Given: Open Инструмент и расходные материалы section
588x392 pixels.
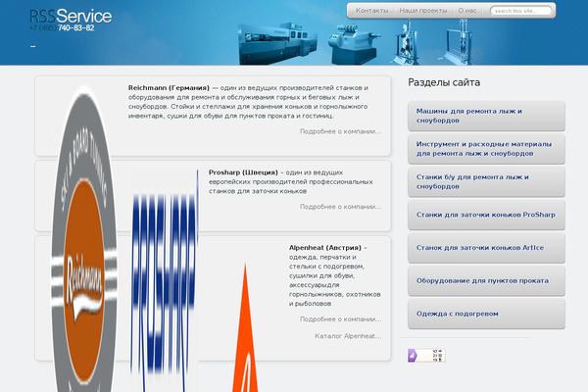Looking at the screenshot, I should coord(486,149).
